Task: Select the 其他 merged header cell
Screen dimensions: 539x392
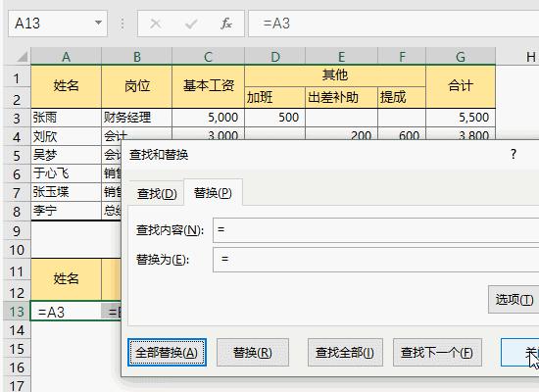Action: 335,75
